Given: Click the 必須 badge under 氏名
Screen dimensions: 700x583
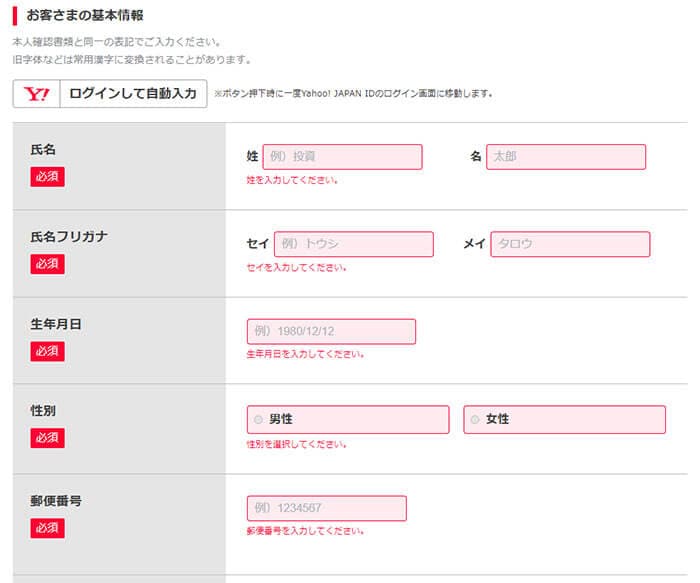Looking at the screenshot, I should click(47, 177).
